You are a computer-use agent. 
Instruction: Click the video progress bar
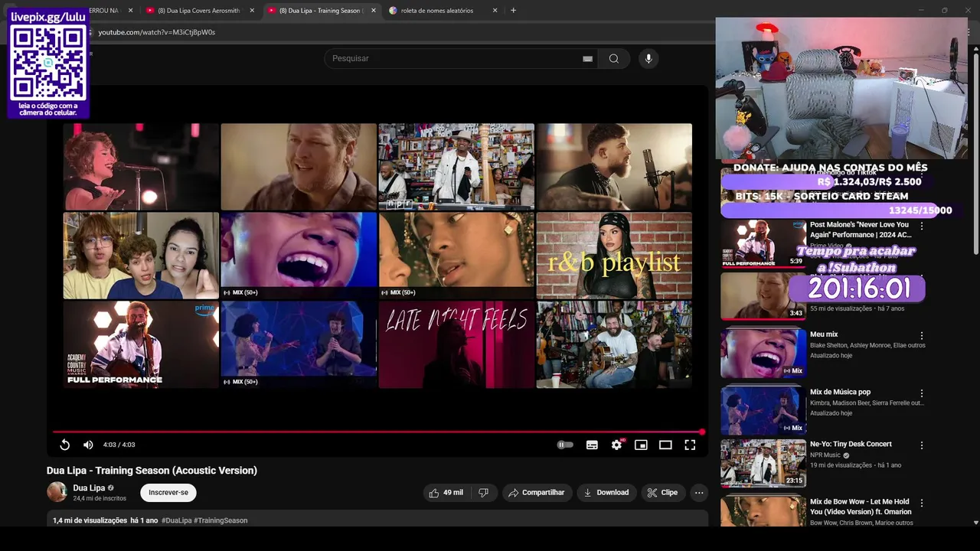point(378,432)
